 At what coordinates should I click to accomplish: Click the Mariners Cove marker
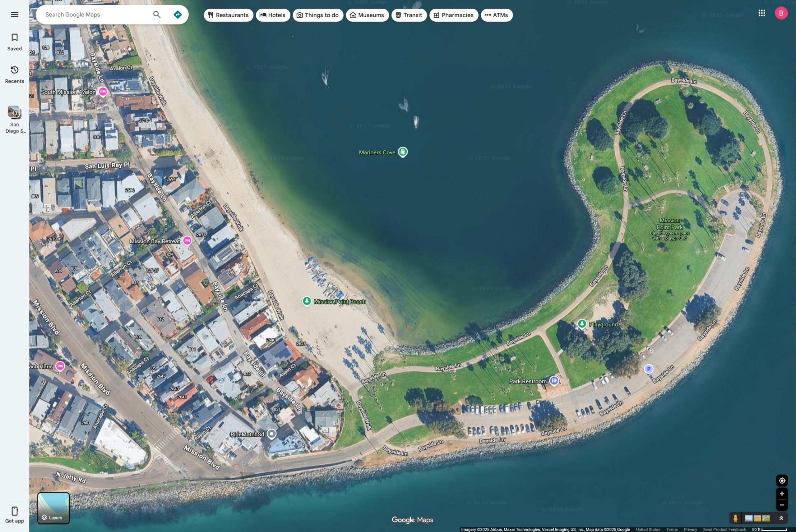(x=403, y=152)
